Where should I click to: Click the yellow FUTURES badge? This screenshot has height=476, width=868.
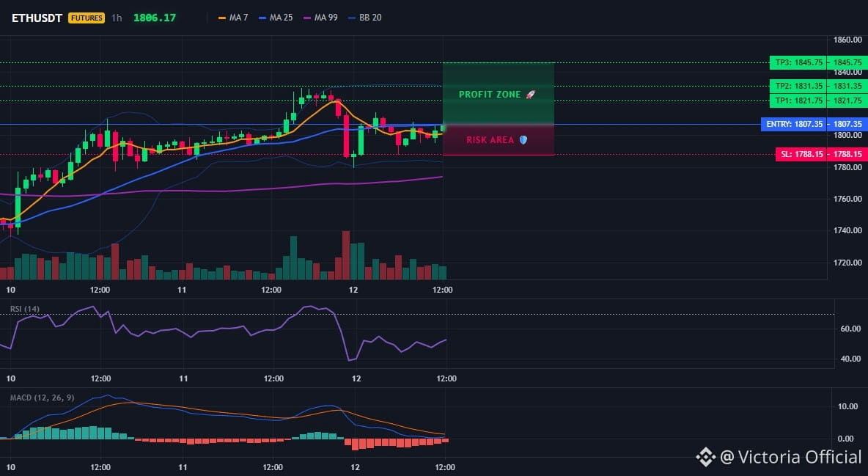[x=87, y=18]
